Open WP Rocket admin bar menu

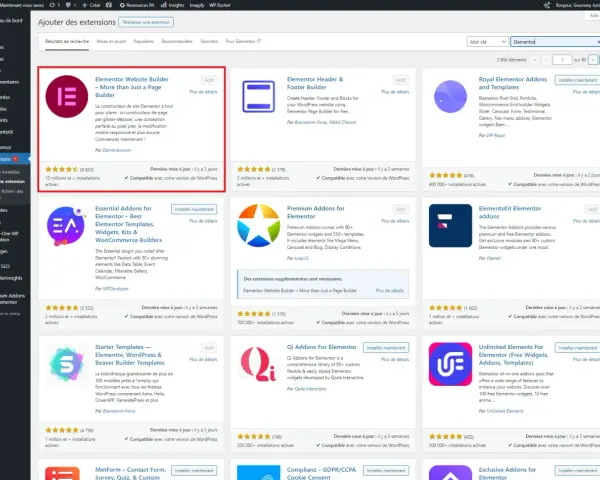(x=220, y=5)
